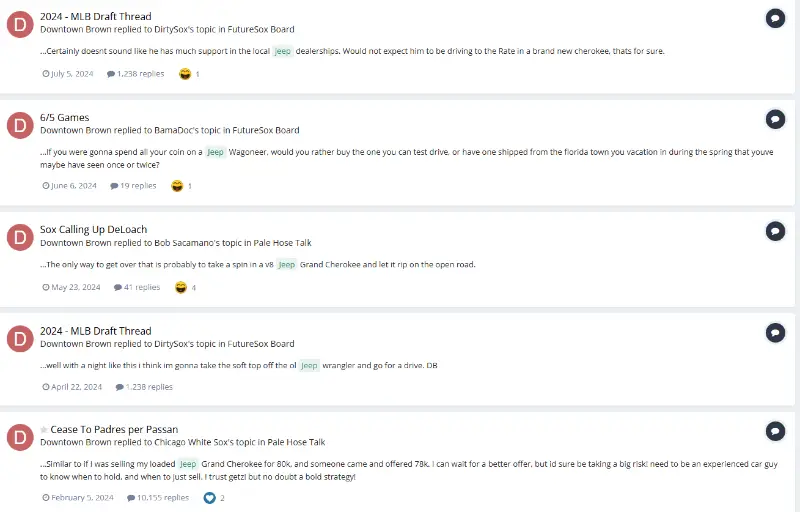The height and width of the screenshot is (512, 800).
Task: Click the star icon next to Cease To Padres
Action: (44, 430)
